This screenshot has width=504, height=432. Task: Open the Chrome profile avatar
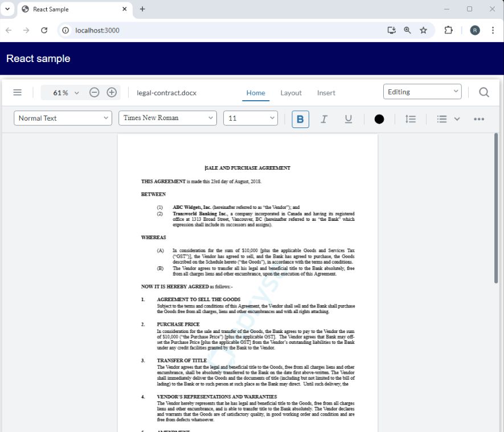[475, 30]
